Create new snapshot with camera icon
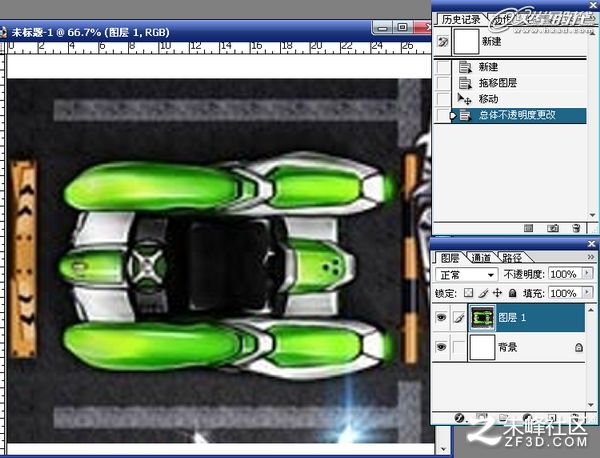The width and height of the screenshot is (600, 458). [x=553, y=228]
